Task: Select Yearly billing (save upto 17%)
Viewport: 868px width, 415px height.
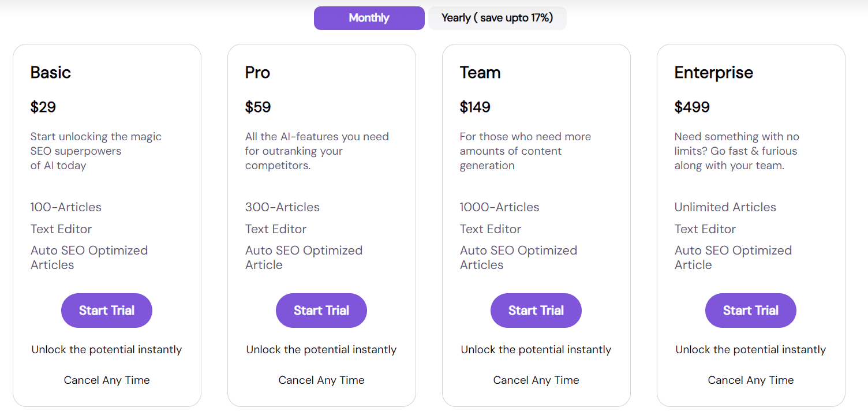Action: pos(497,18)
